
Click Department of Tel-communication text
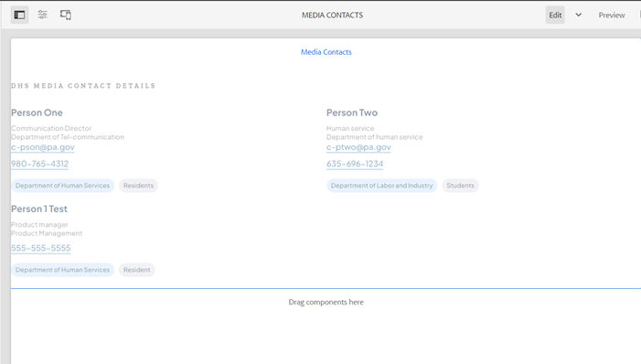(68, 137)
